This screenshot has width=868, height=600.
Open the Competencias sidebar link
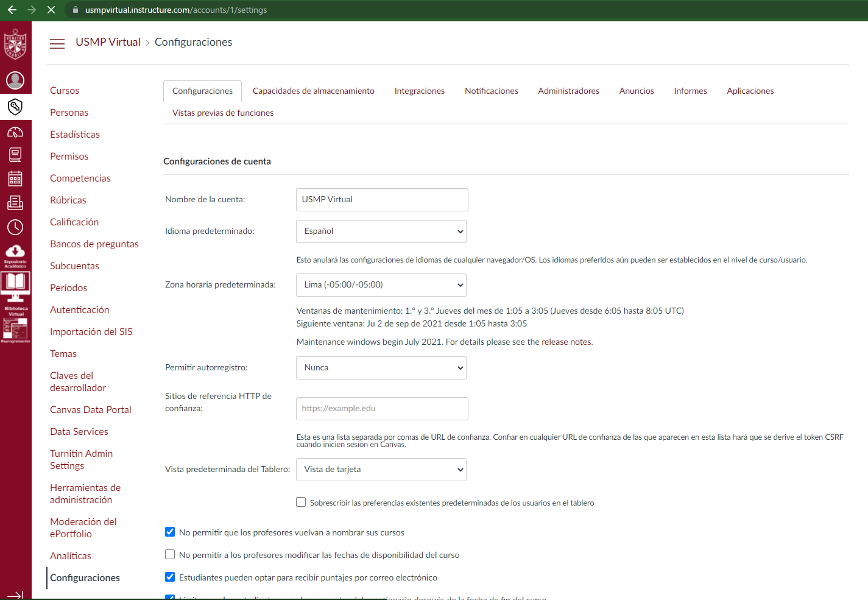click(80, 178)
